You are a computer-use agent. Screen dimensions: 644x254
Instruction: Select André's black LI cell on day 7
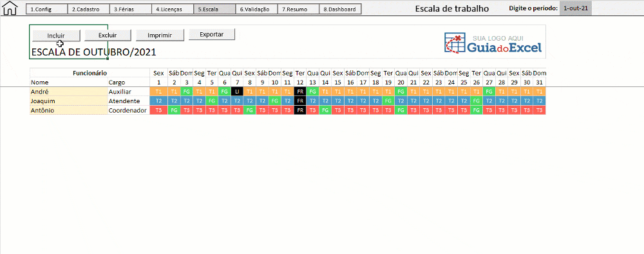237,92
